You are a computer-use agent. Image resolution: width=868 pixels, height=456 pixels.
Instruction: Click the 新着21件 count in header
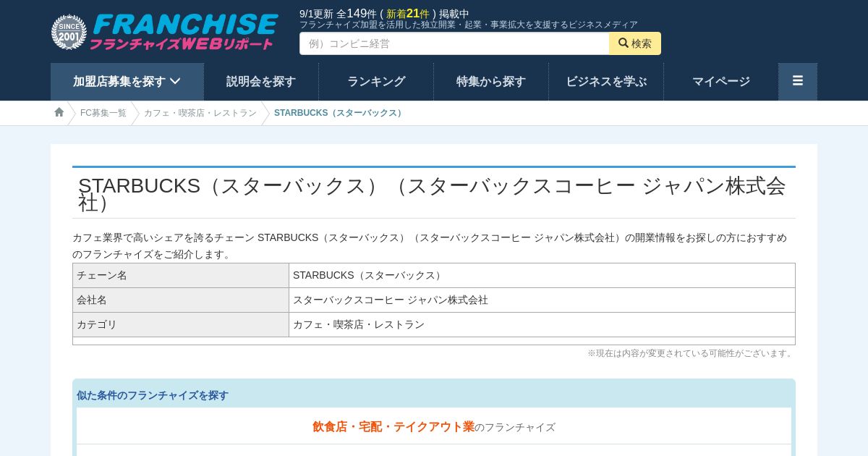coord(408,14)
